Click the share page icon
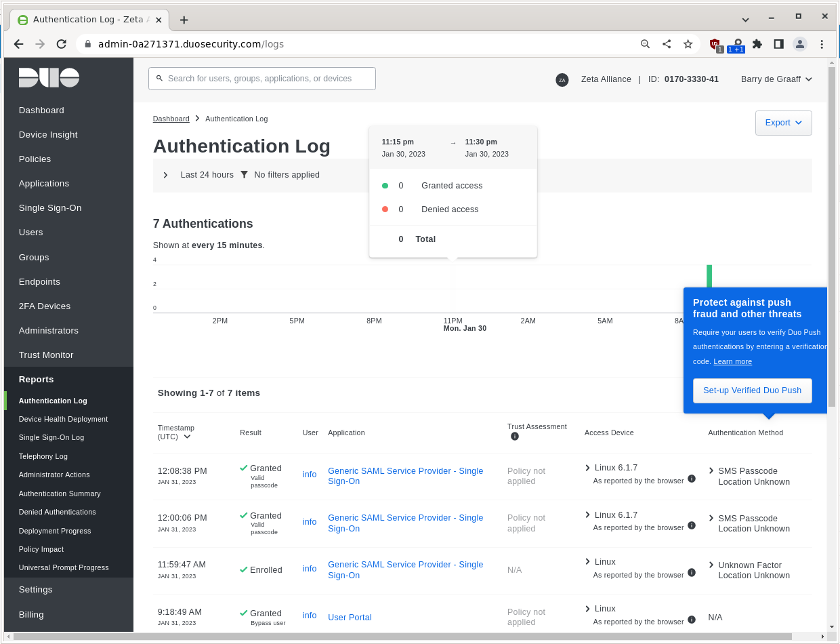Image resolution: width=840 pixels, height=644 pixels. 667,44
